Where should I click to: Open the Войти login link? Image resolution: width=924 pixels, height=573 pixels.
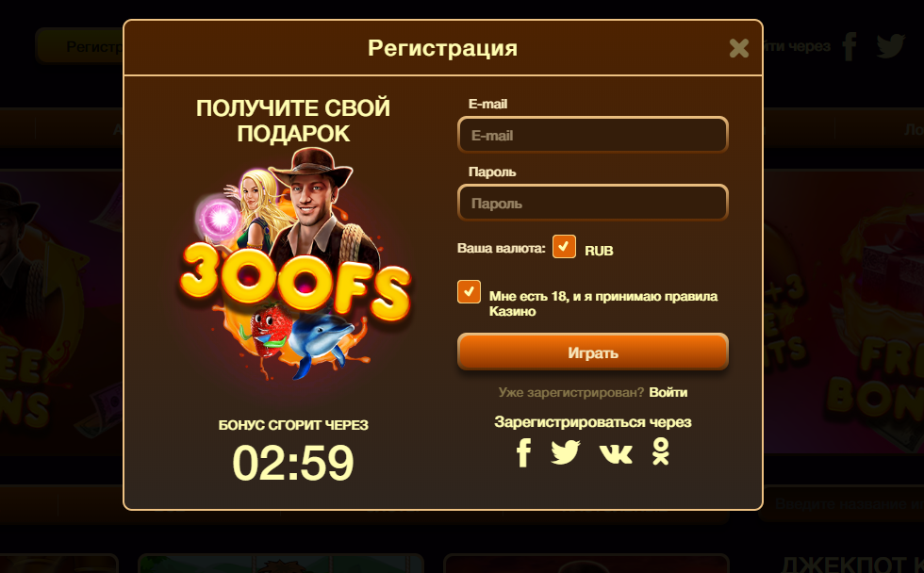668,392
